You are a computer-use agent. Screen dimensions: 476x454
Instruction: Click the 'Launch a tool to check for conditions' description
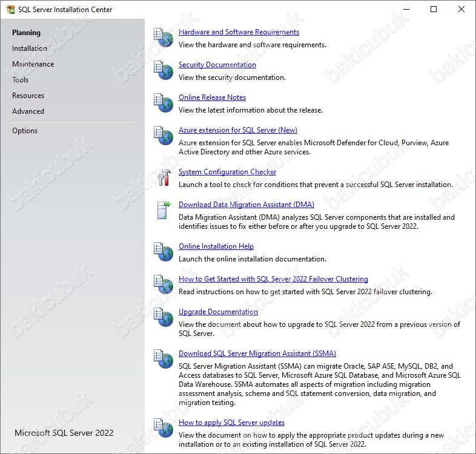(316, 185)
